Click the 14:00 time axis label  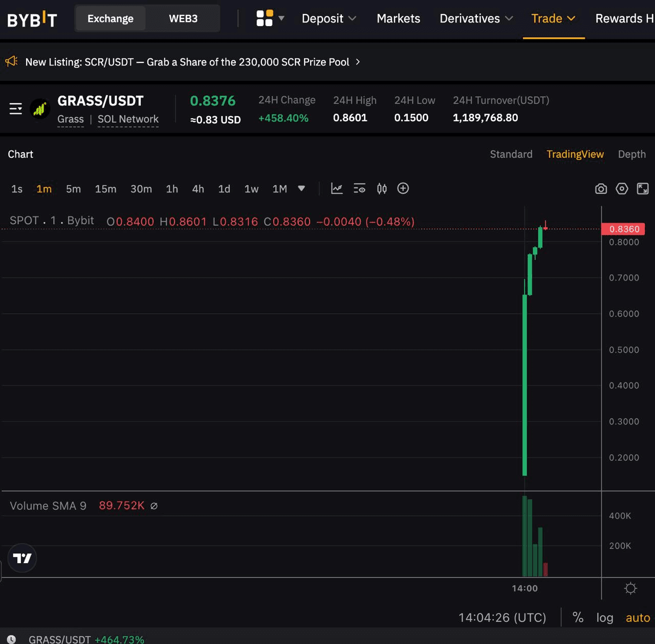coord(525,589)
